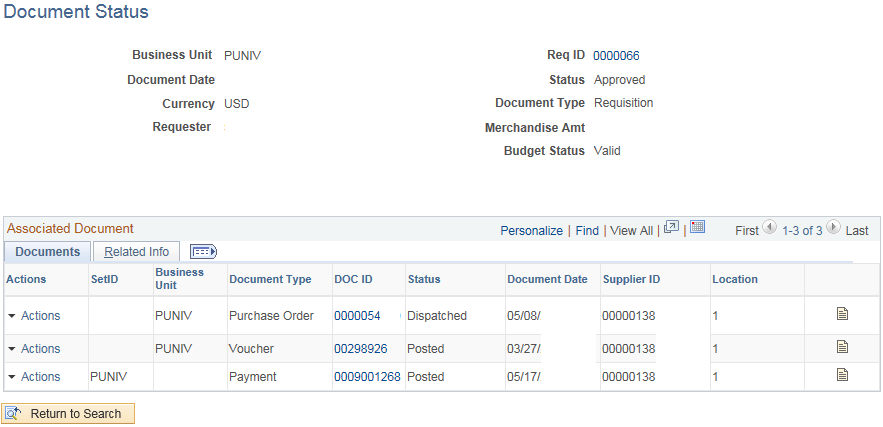Click the show all columns icon
This screenshot has height=427, width=883.
pos(203,252)
